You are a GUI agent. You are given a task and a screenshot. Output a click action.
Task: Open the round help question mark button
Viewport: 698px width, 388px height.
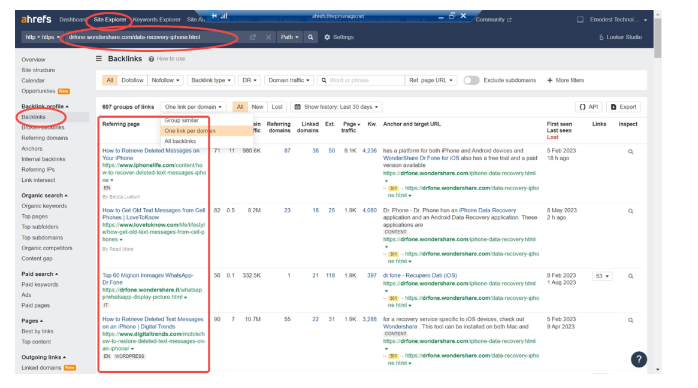point(639,360)
